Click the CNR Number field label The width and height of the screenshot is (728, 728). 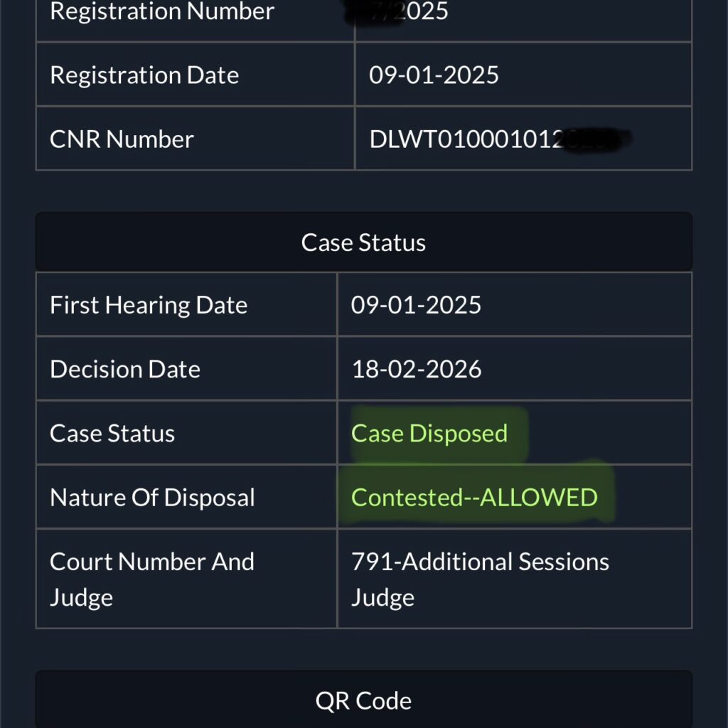(x=122, y=139)
